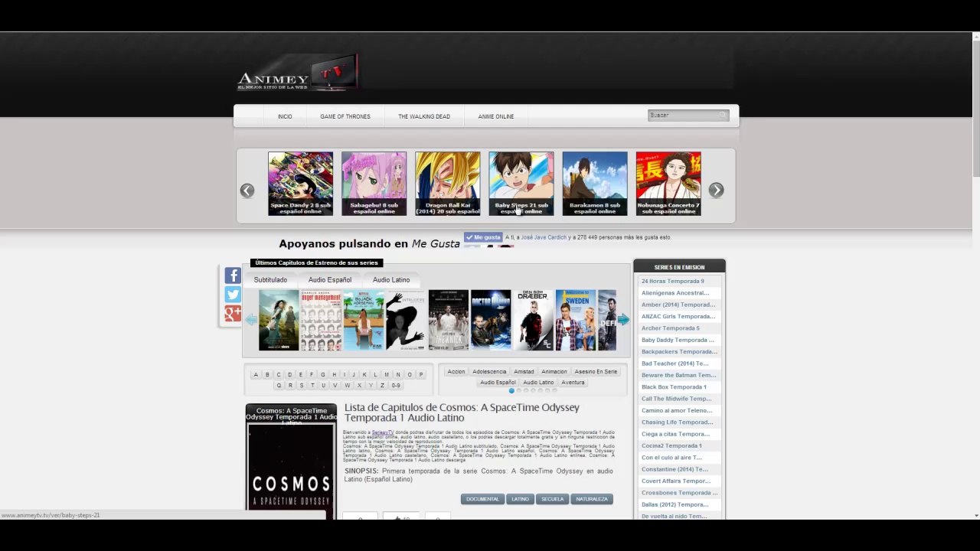Open José Jave Cardich profile link
The image size is (980, 551).
(544, 237)
